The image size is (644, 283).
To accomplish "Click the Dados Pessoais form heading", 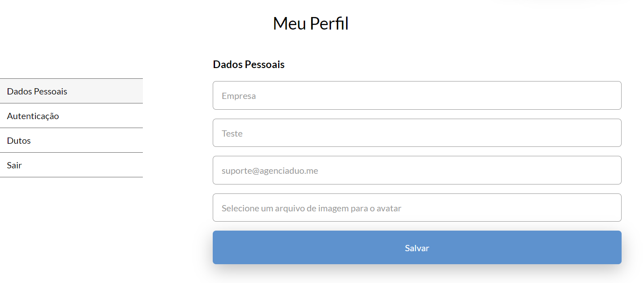I will pos(249,64).
